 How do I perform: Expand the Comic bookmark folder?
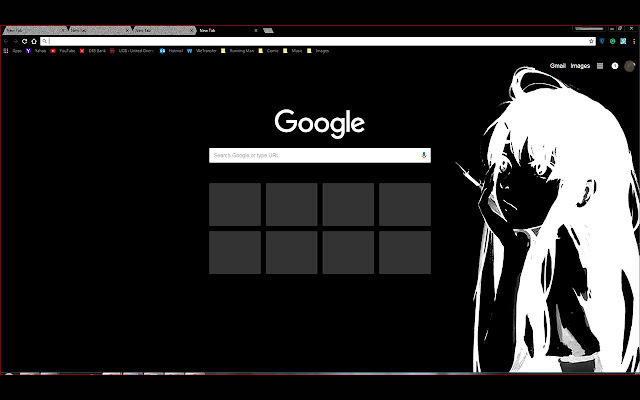(269, 51)
